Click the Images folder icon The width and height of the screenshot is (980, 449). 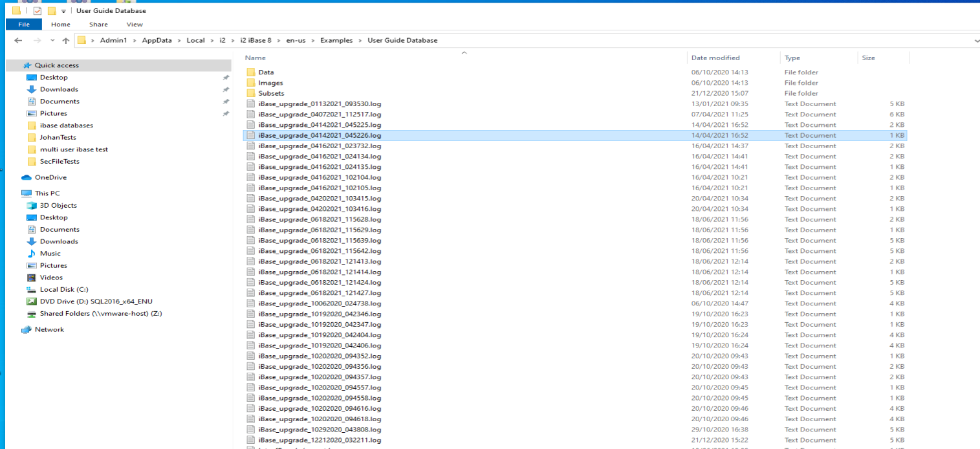(x=251, y=83)
